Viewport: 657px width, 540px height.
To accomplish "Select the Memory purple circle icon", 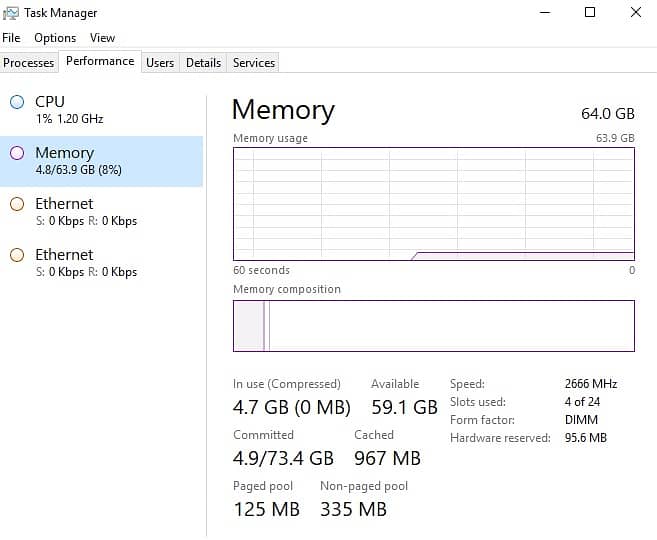I will (x=17, y=153).
